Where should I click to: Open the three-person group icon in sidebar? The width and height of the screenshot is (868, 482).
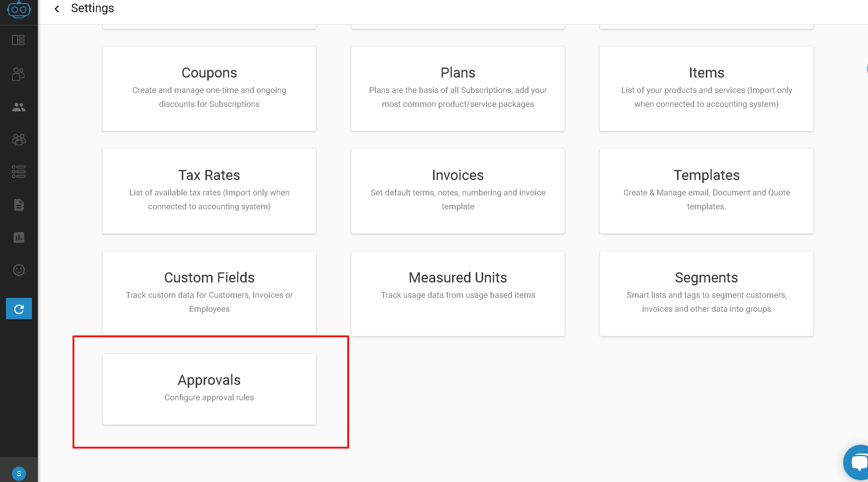(x=19, y=139)
